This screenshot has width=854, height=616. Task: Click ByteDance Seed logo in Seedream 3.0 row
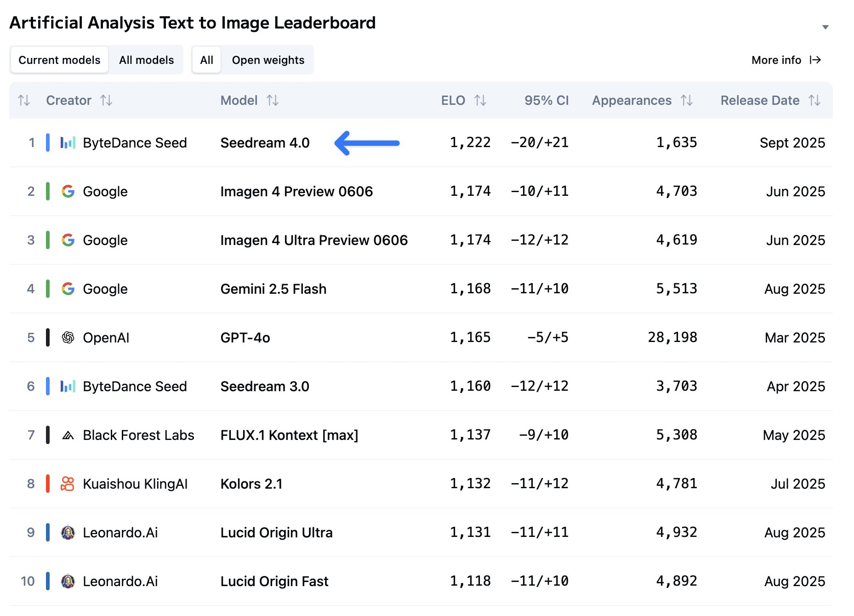point(68,387)
